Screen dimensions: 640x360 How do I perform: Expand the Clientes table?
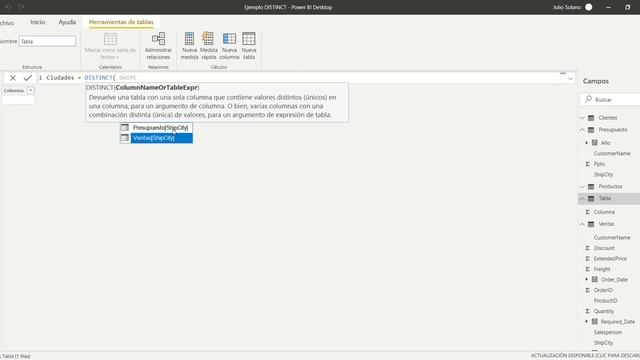coord(582,118)
